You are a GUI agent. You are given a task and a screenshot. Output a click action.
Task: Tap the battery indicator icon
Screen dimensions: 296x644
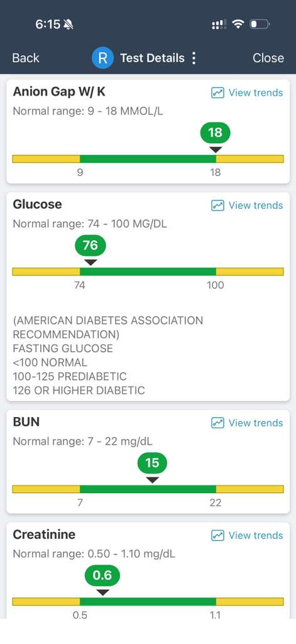tap(259, 25)
